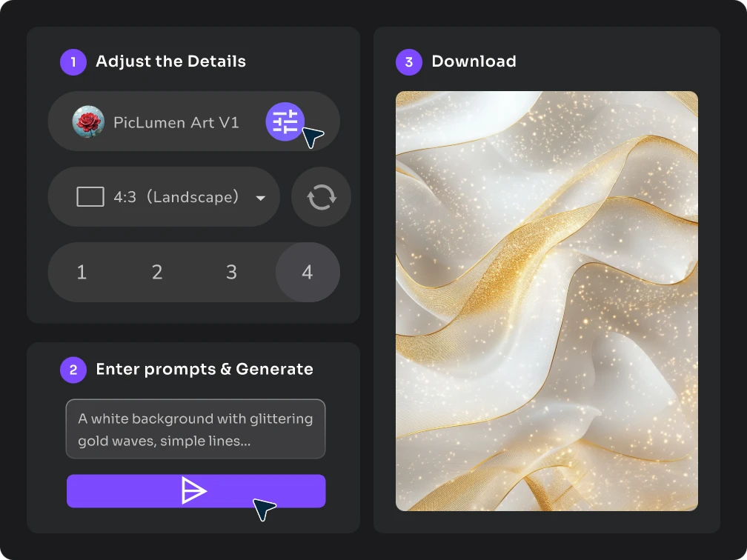Click the step 1 numbered badge
This screenshot has width=747, height=560.
tap(73, 61)
